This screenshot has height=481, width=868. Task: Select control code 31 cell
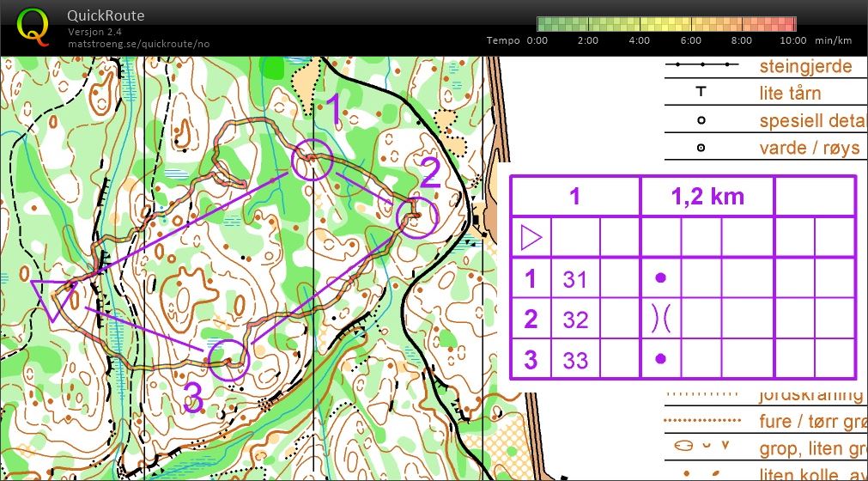575,278
